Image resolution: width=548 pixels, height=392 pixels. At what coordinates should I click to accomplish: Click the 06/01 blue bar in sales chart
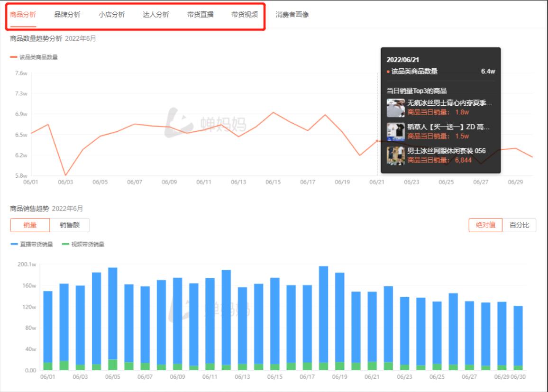click(48, 327)
